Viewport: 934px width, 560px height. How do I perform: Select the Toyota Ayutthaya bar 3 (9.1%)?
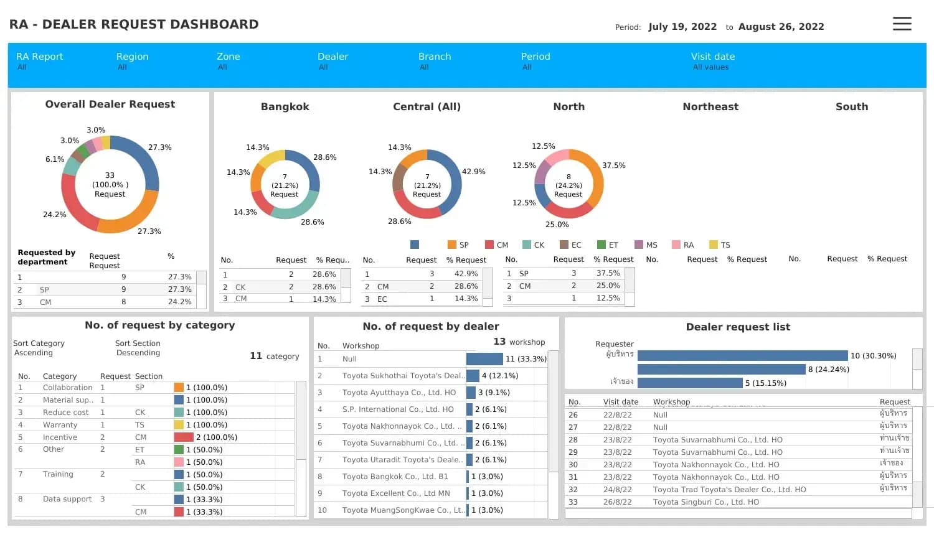[471, 393]
